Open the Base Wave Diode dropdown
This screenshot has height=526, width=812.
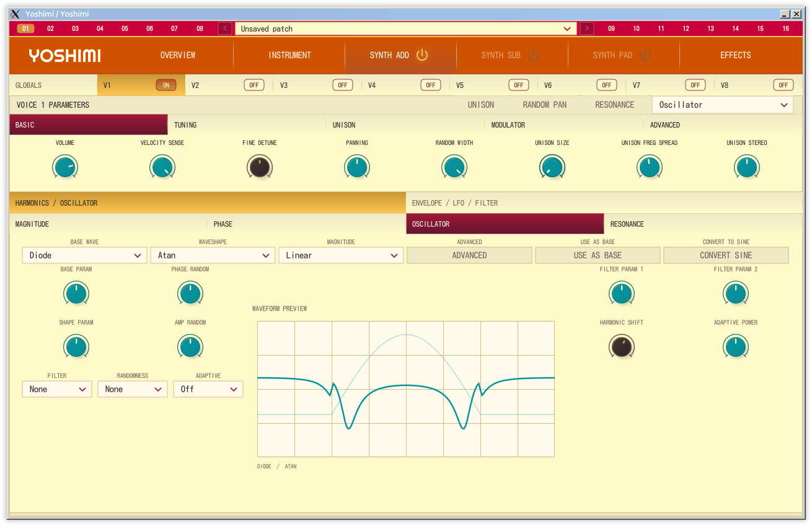point(84,255)
